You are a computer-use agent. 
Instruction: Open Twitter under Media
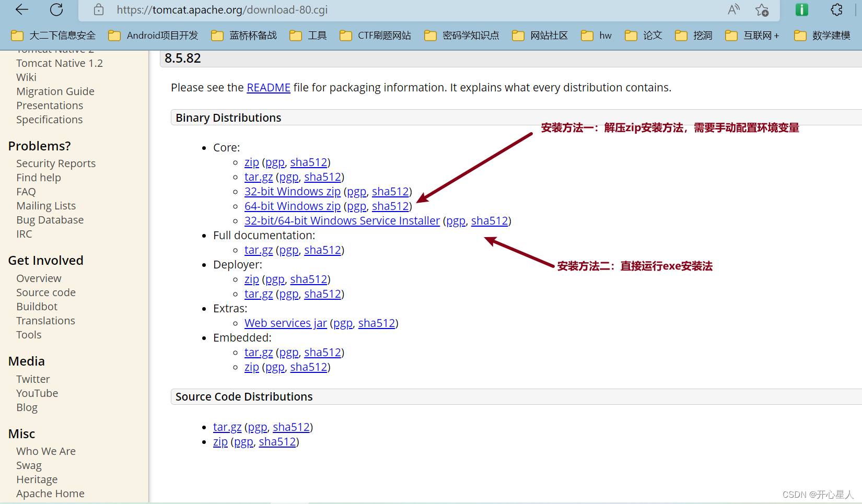[x=33, y=379]
